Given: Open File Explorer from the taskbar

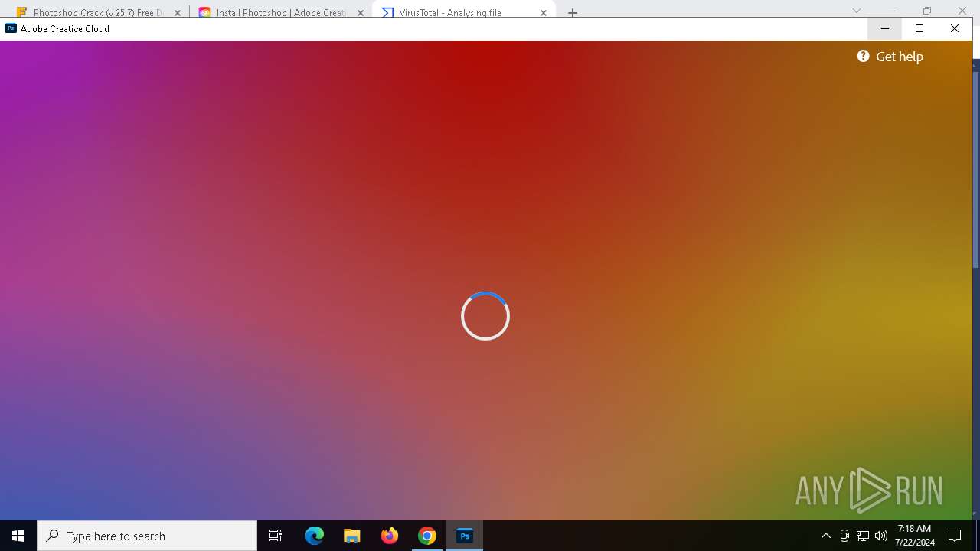Looking at the screenshot, I should click(x=352, y=536).
